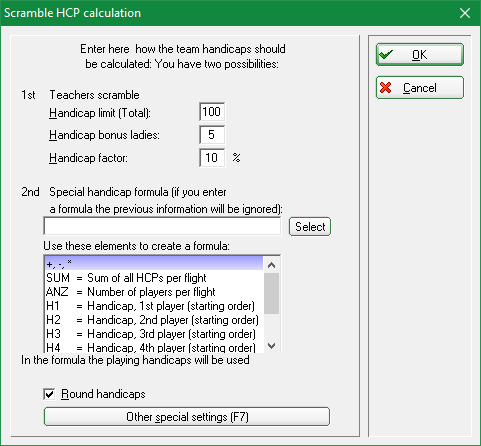This screenshot has height=446, width=481.
Task: Click the green checkmark OK icon
Action: tap(386, 54)
